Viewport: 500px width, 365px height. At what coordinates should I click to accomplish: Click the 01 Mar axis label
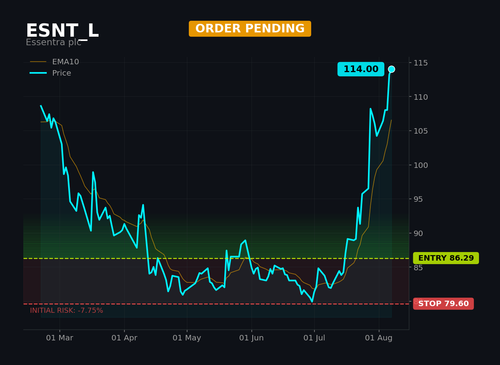[59, 338]
